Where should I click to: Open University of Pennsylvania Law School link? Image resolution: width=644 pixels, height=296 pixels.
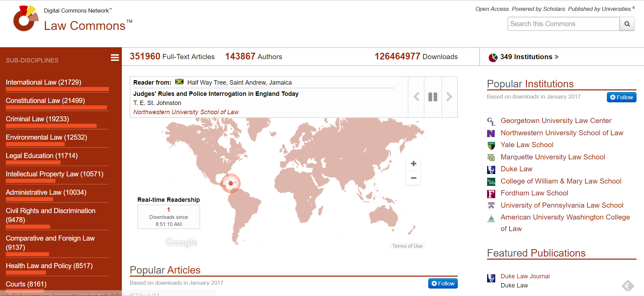tap(562, 205)
